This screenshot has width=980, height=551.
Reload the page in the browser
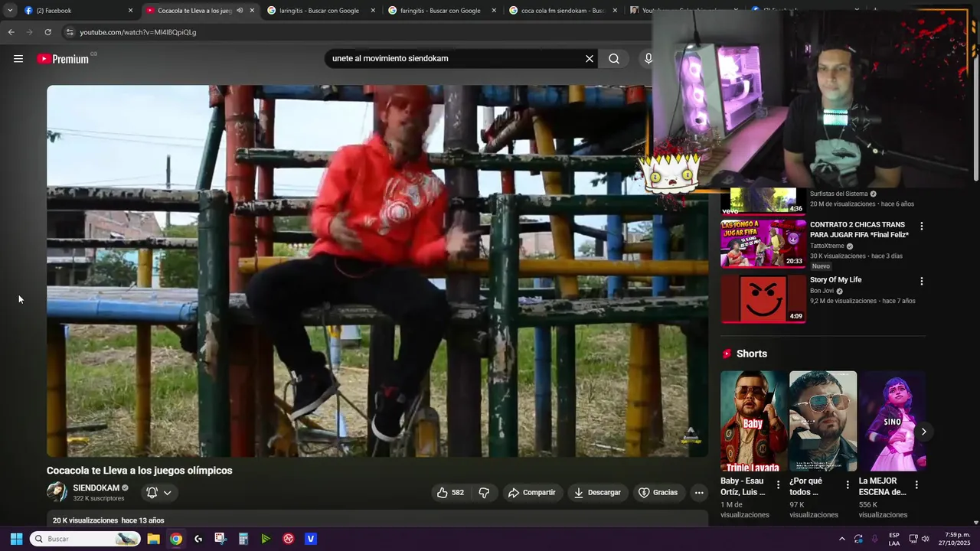[x=47, y=32]
